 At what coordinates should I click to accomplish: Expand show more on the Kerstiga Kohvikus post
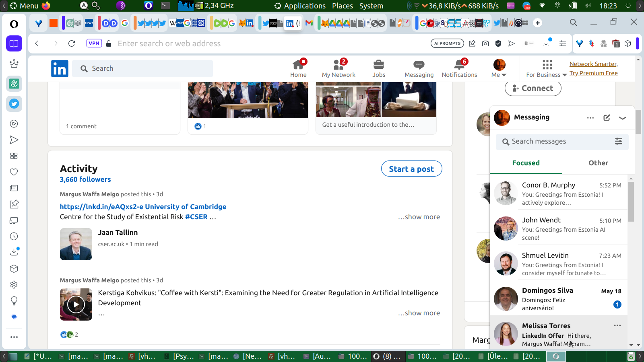tap(419, 313)
